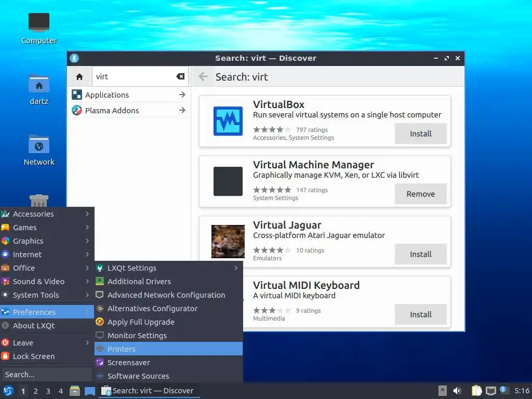Choose Apply Full Upgrade
Image resolution: width=532 pixels, height=399 pixels.
click(x=169, y=322)
